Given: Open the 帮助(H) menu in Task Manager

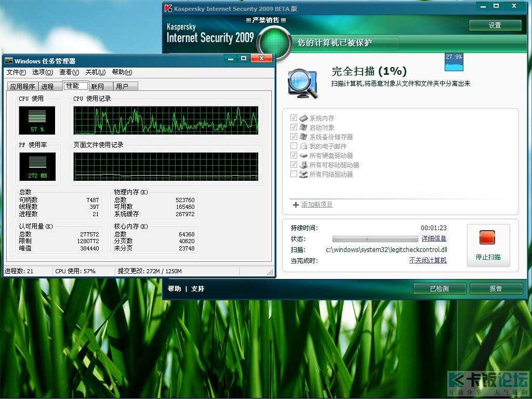Looking at the screenshot, I should coord(122,72).
